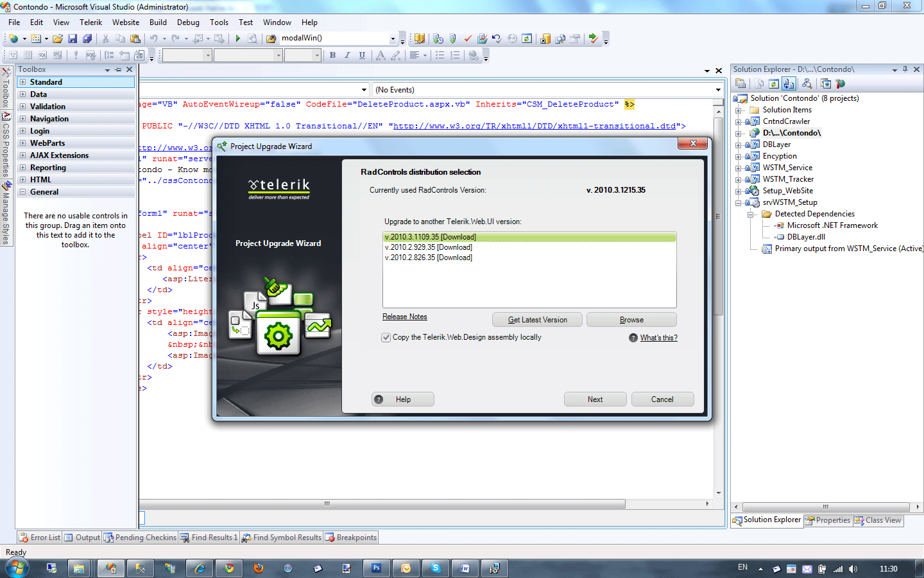This screenshot has width=924, height=578.
Task: Click the Windows Start button
Action: 17,568
